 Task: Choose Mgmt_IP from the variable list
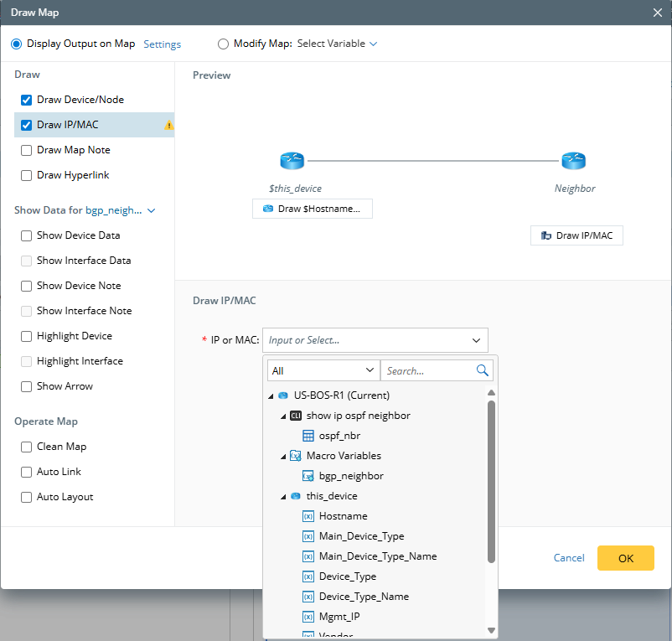[x=339, y=617]
